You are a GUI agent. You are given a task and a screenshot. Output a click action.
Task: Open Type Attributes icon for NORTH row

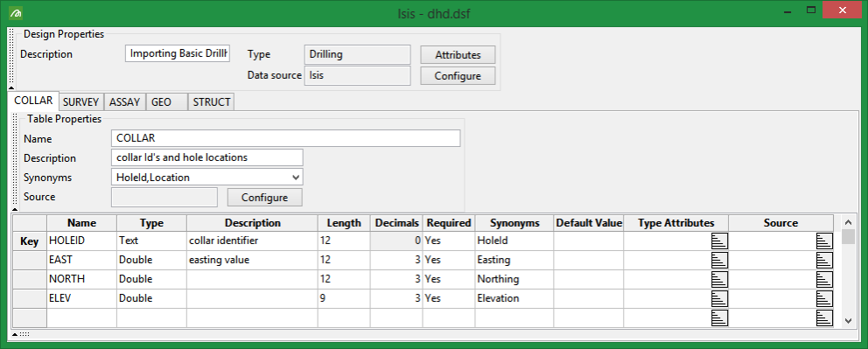(719, 279)
